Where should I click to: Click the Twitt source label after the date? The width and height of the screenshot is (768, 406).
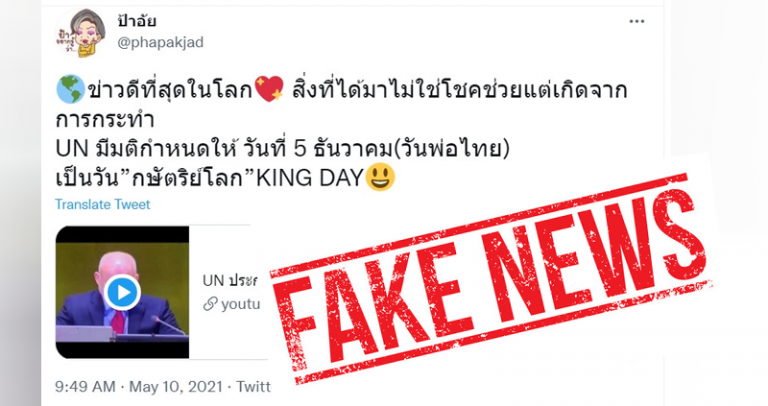pos(254,386)
